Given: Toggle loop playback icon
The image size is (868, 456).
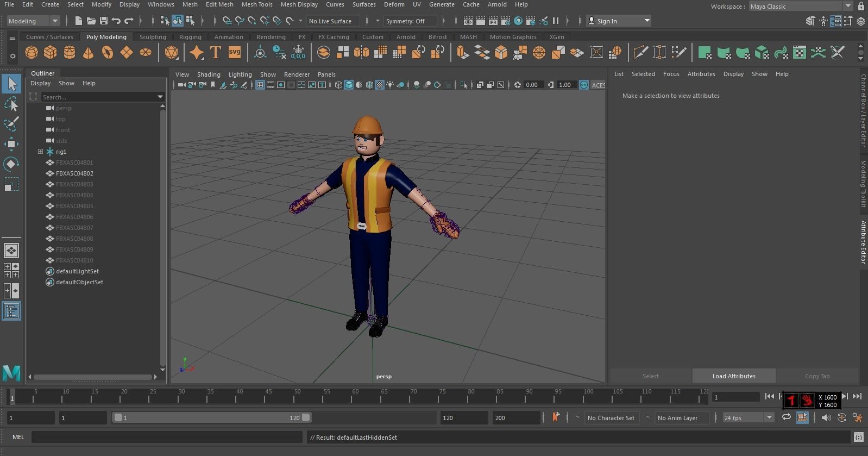Looking at the screenshot, I should pos(786,417).
